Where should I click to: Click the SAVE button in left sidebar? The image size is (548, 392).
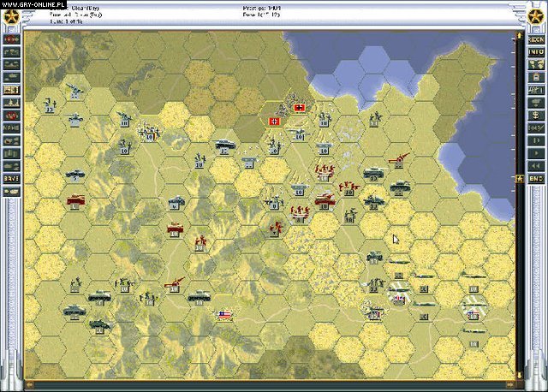click(x=12, y=178)
